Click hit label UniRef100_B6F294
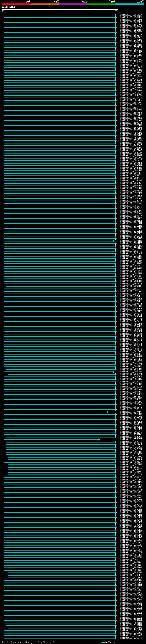146x644 pixels. pos(131,128)
